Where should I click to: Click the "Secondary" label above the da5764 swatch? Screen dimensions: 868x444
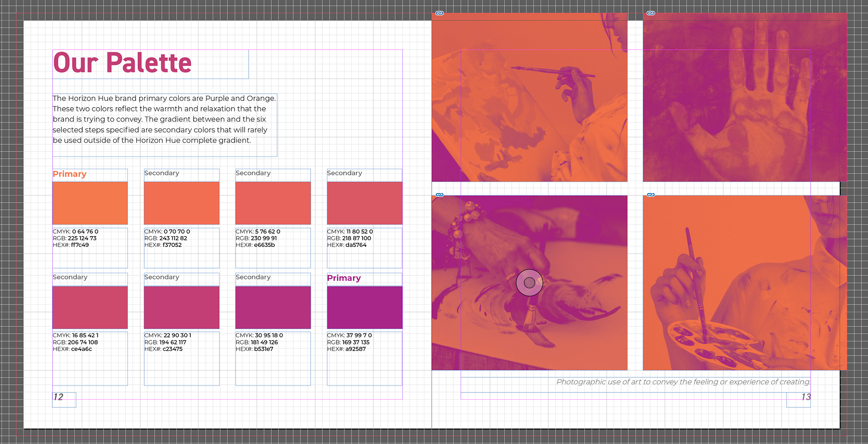click(x=344, y=173)
